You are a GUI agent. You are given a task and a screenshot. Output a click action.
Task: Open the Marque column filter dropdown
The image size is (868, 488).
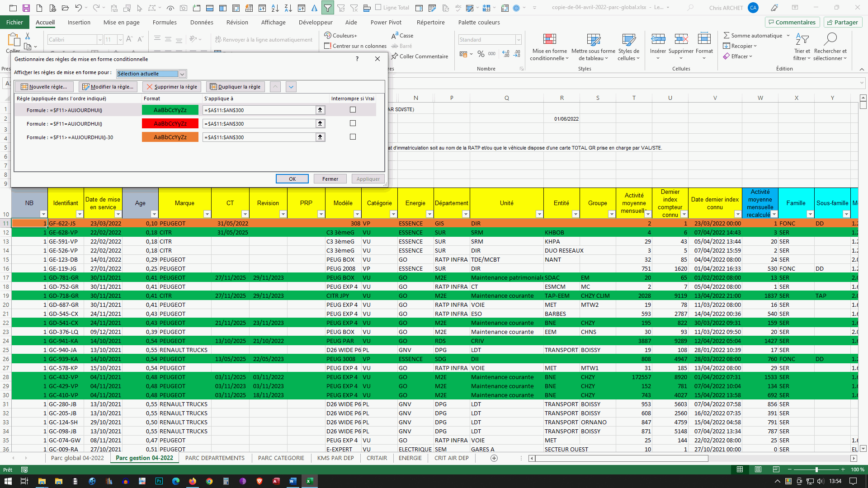coord(207,214)
